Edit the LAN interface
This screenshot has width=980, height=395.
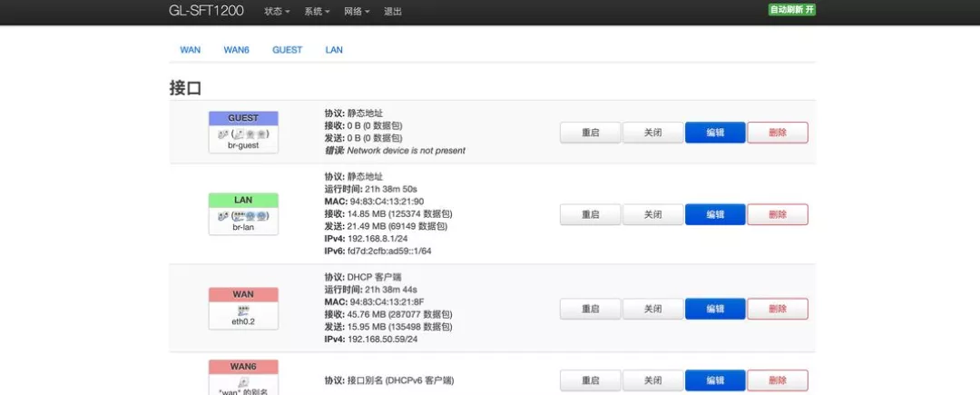coord(715,214)
